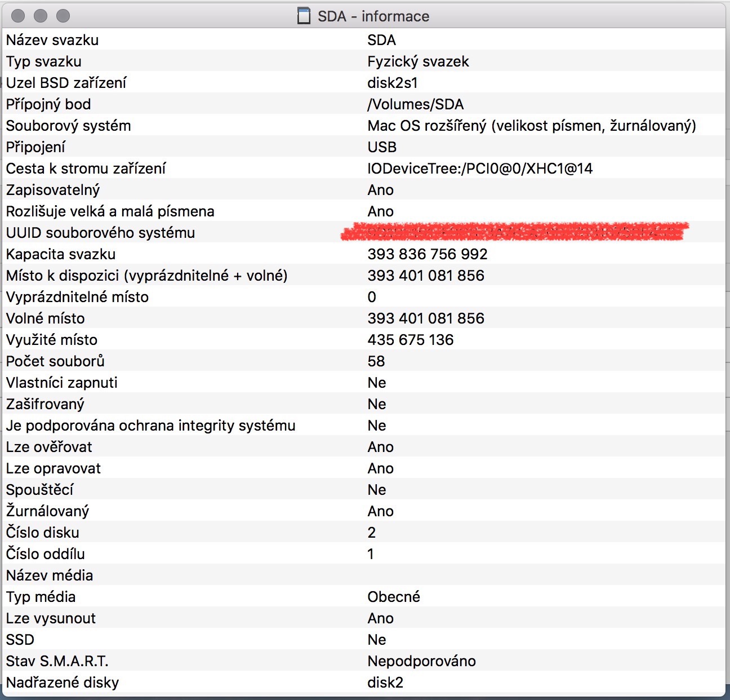Click the "Využité místo" value 435 675 136

pos(411,340)
